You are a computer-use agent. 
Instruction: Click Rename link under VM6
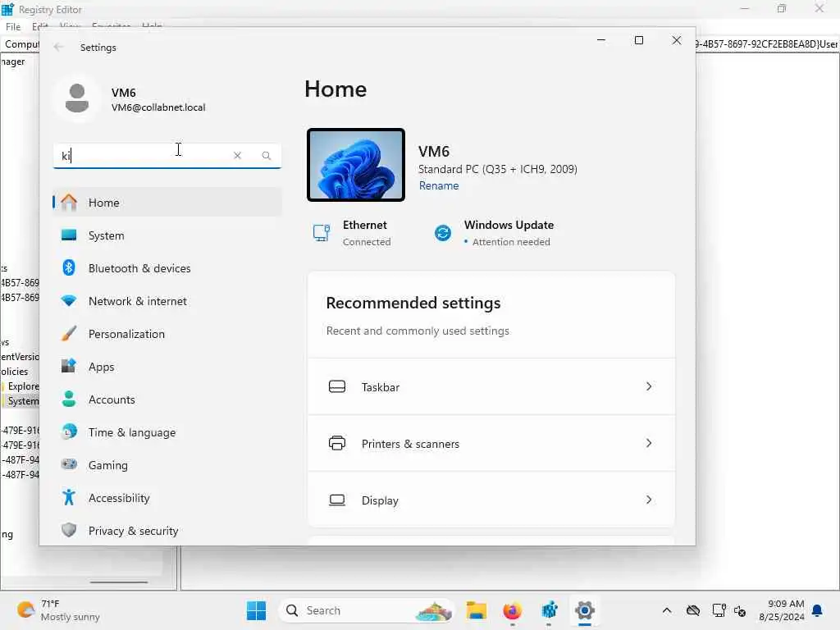tap(439, 185)
